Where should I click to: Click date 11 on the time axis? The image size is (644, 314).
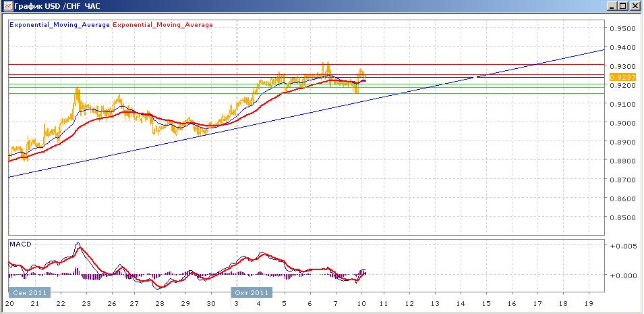[384, 304]
